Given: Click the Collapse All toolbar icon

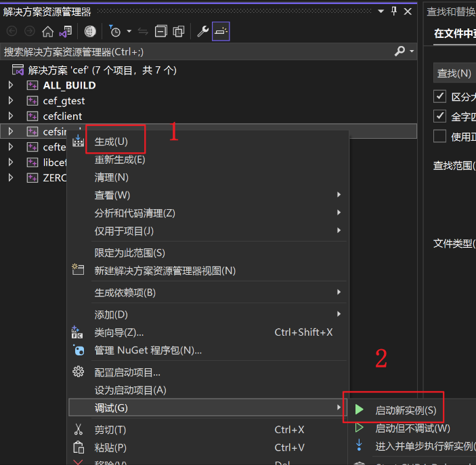Looking at the screenshot, I should pos(160,31).
